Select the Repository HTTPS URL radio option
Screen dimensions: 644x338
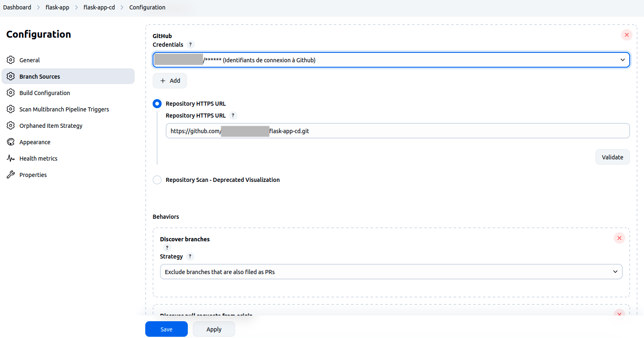click(157, 104)
